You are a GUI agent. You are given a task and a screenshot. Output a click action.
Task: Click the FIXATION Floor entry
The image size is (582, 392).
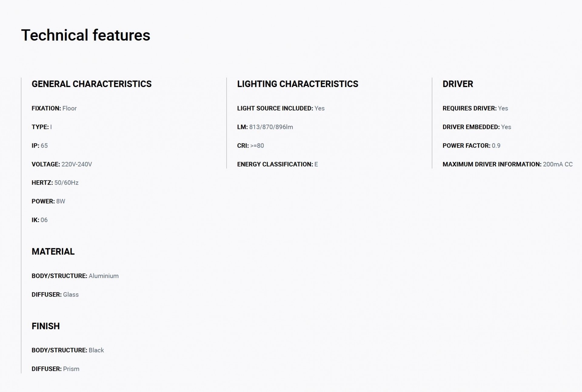pos(54,108)
